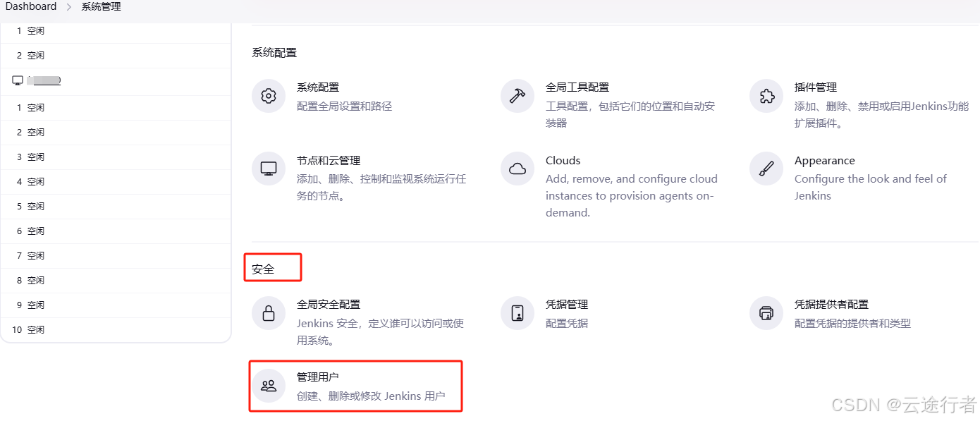Select executor row 10 空闲
The width and height of the screenshot is (980, 421).
coord(116,329)
